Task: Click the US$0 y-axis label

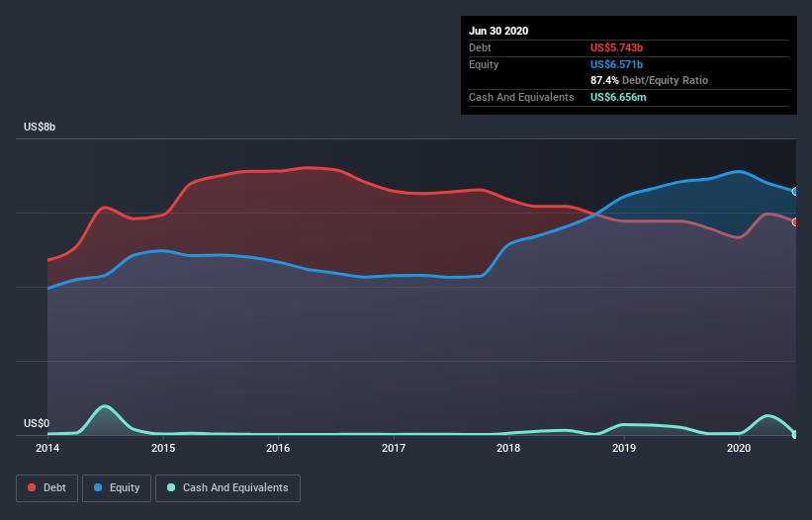Action: [37, 423]
